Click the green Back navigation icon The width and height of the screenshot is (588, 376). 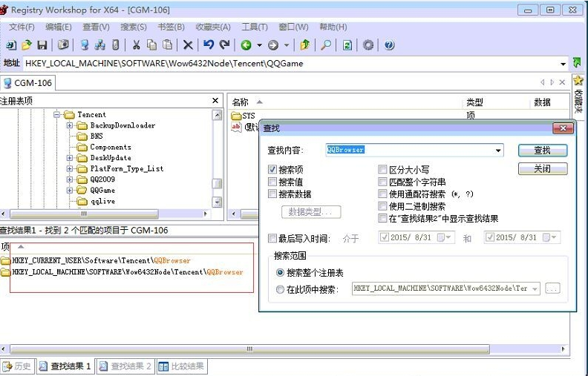[246, 45]
